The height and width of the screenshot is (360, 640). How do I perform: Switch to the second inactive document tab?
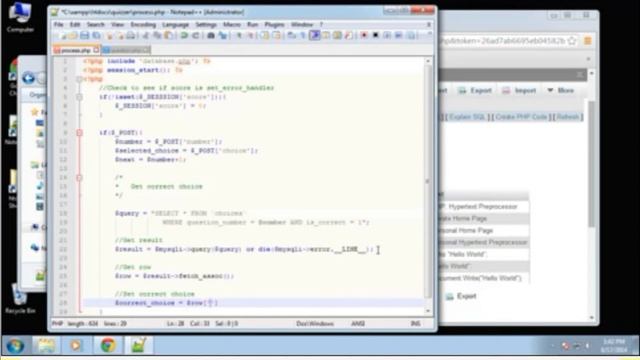coord(126,50)
